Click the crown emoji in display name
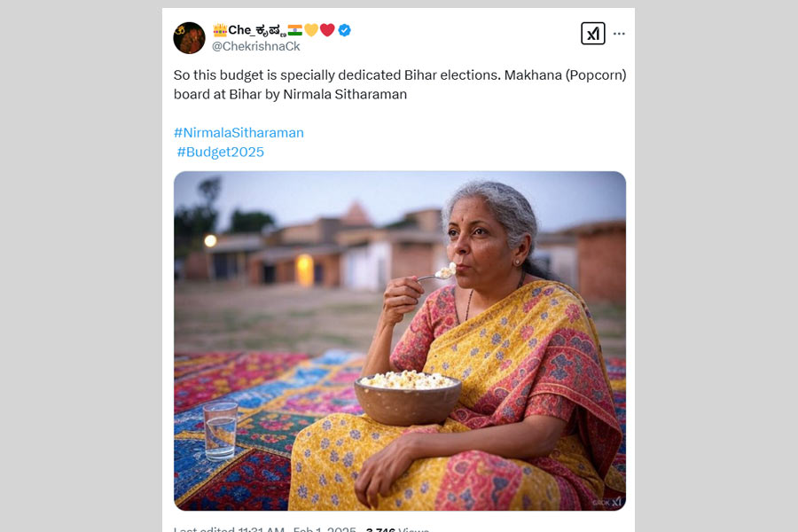Viewport: 798px width, 532px height. (x=220, y=30)
